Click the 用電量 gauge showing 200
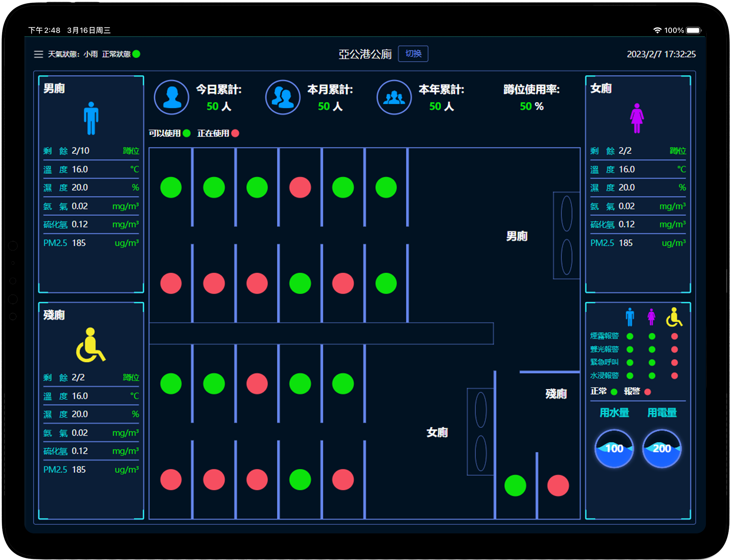 click(662, 448)
